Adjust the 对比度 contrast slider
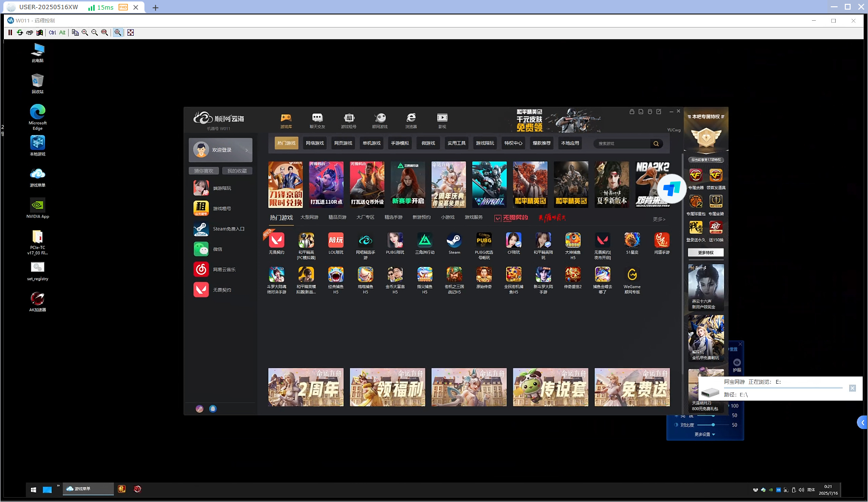 click(x=713, y=425)
